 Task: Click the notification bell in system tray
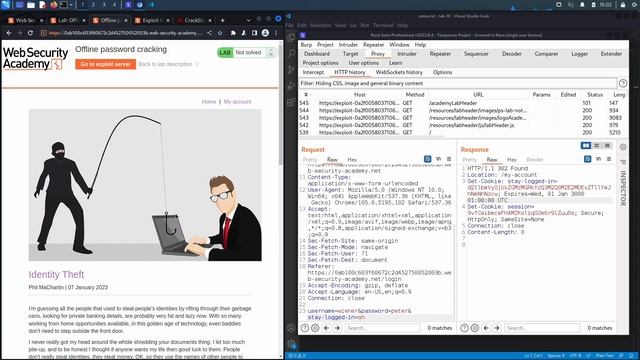point(582,5)
